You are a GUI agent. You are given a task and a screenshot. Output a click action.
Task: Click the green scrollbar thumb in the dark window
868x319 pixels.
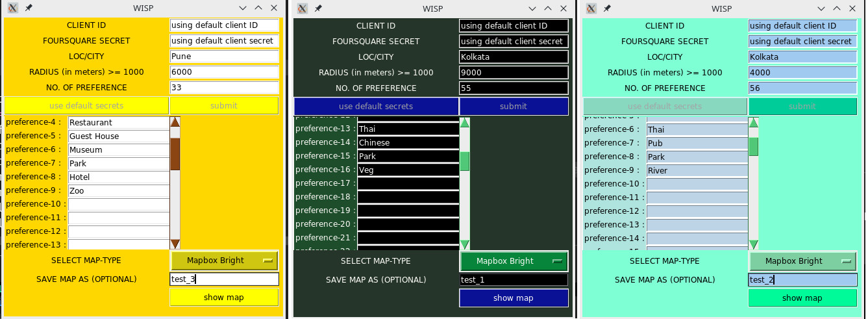(x=464, y=161)
